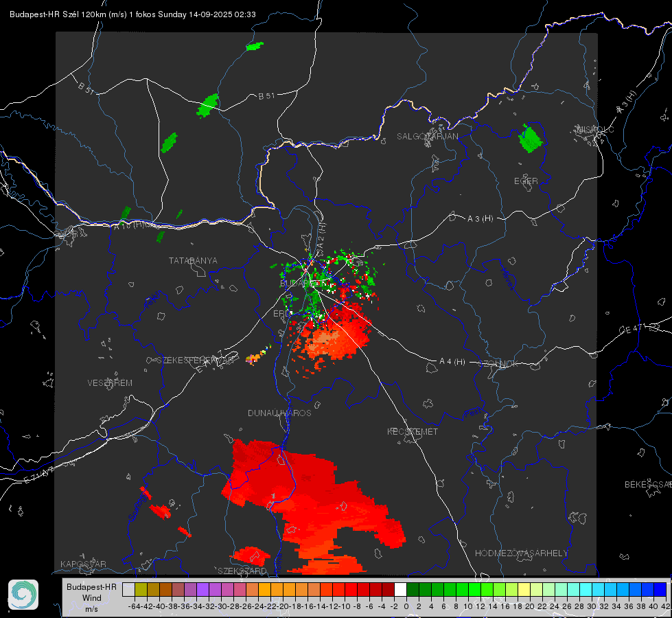Click the ÉRD label southwest of Budapest
The height and width of the screenshot is (618, 672).
pos(282,314)
